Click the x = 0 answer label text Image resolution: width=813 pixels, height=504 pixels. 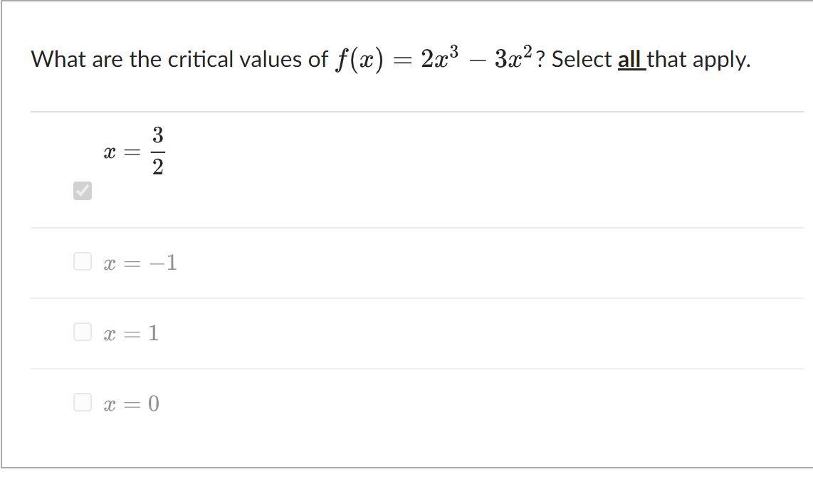pos(132,404)
